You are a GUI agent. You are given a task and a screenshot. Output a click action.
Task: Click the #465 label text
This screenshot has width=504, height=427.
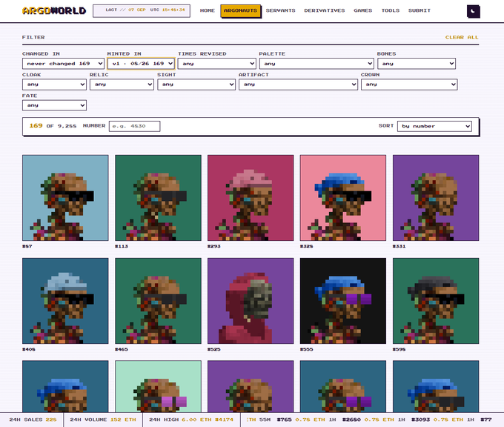coord(121,349)
